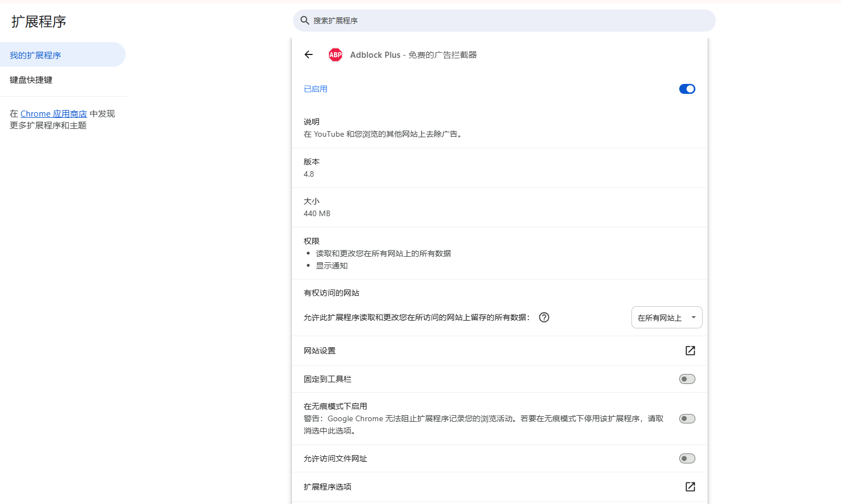The height and width of the screenshot is (504, 841).
Task: Click the 已启用 status label
Action: [x=315, y=89]
